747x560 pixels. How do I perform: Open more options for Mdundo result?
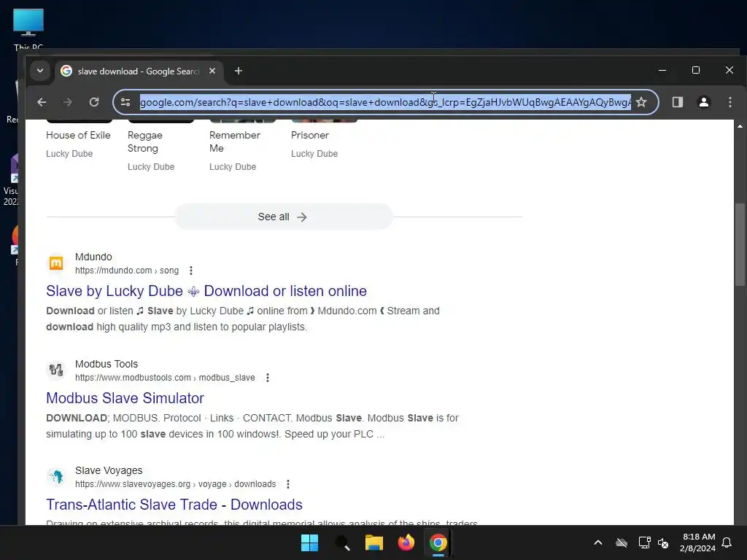191,271
